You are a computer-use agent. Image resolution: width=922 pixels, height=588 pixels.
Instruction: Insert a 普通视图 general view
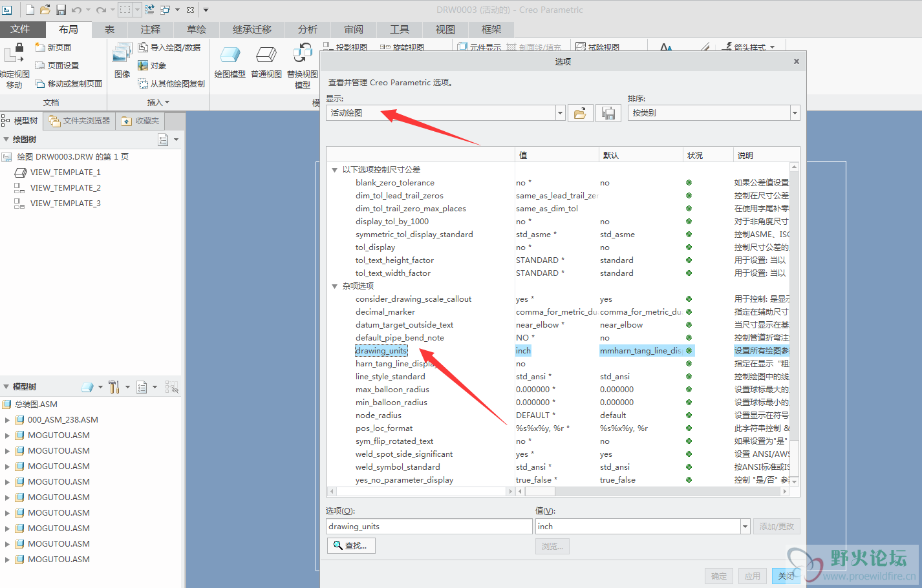[266, 61]
